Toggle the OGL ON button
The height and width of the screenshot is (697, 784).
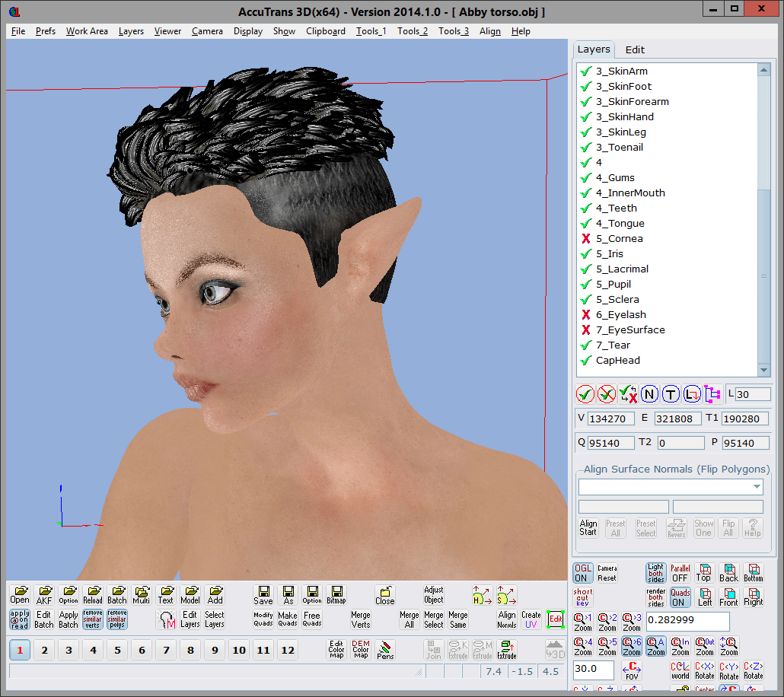pyautogui.click(x=582, y=573)
